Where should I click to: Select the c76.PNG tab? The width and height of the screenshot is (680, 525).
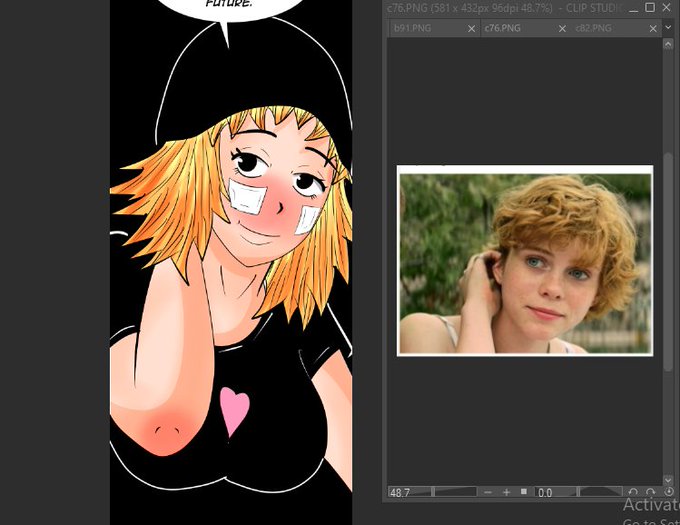(524, 29)
